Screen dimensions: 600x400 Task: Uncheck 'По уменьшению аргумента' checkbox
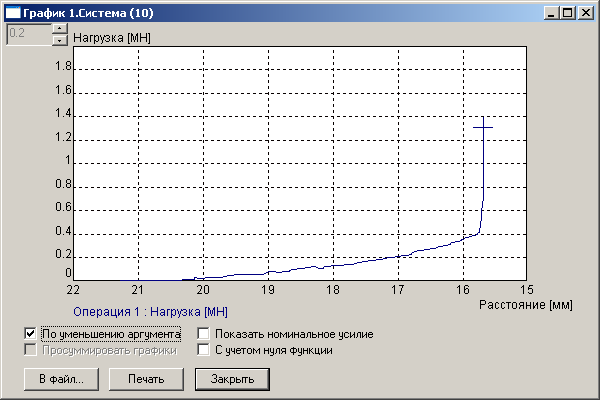(31, 333)
